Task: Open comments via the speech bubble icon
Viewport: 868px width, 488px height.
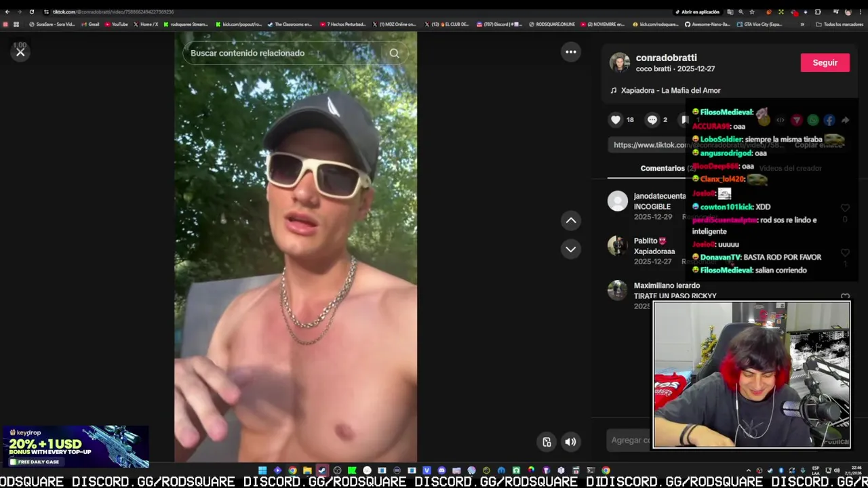Action: pos(652,120)
